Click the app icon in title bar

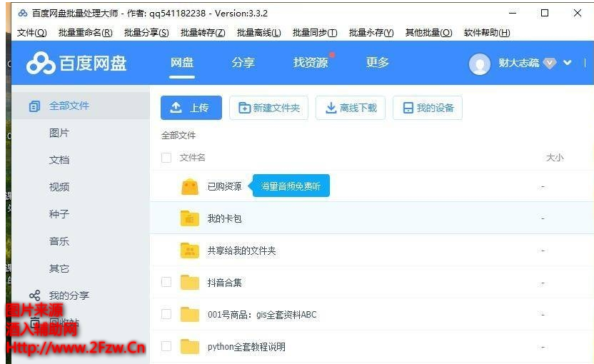point(23,14)
